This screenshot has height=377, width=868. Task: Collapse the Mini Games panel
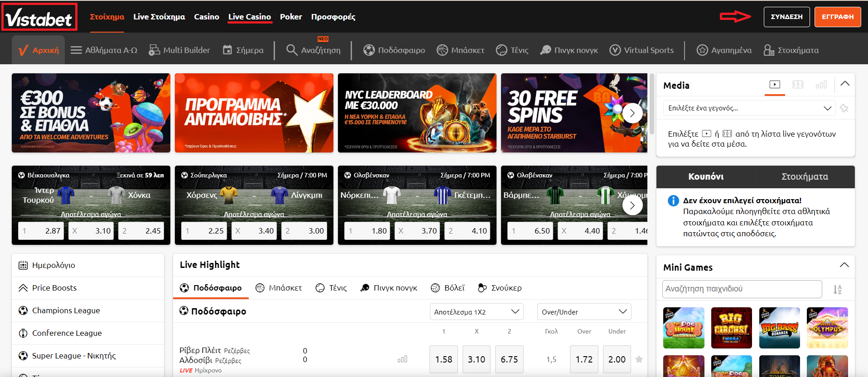pyautogui.click(x=844, y=265)
